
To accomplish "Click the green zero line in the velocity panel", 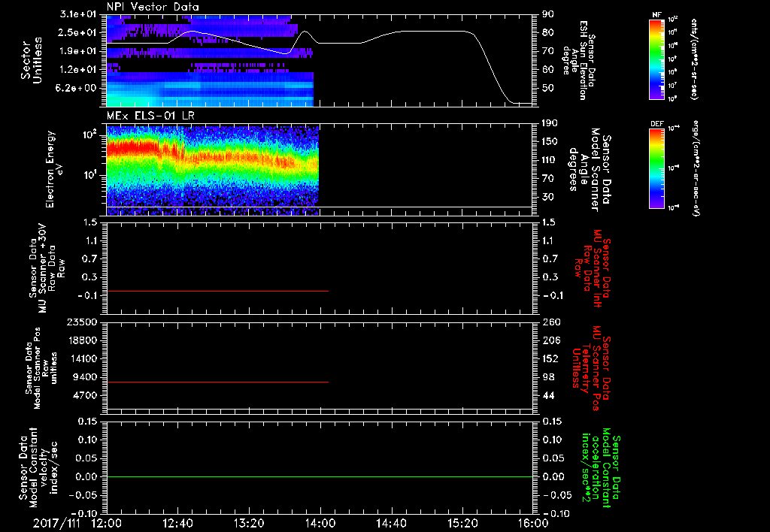I will [x=320, y=476].
